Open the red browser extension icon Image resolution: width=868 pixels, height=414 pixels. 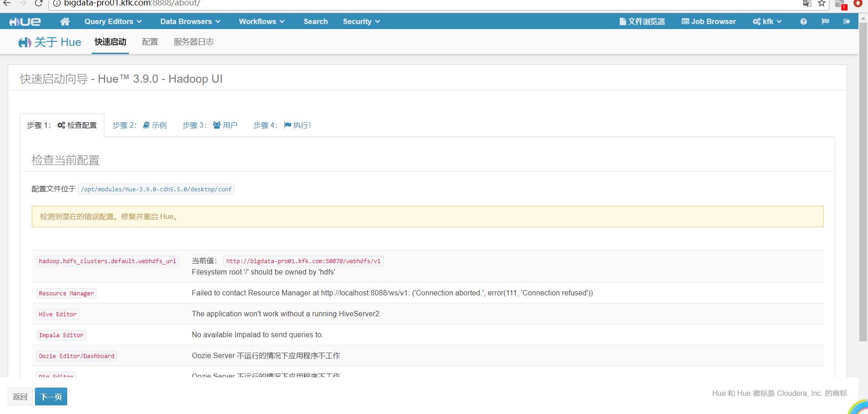pyautogui.click(x=858, y=3)
